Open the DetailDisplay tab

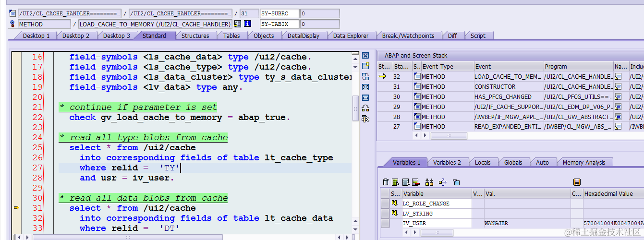pos(304,36)
